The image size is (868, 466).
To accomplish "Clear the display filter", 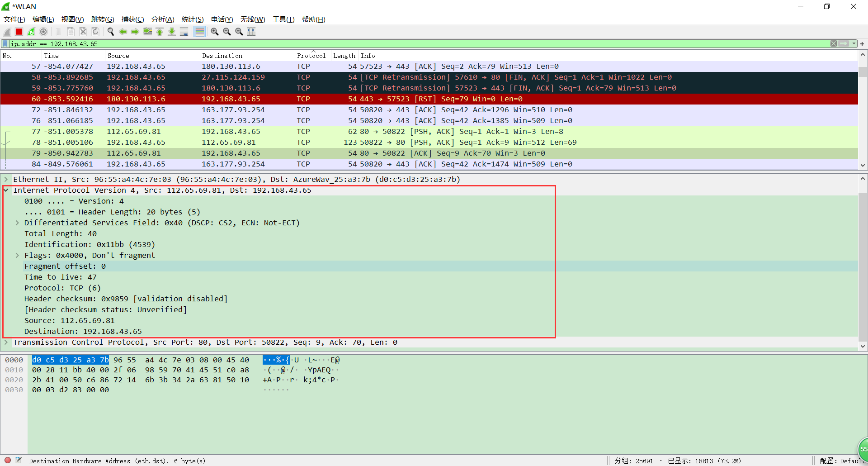I will pos(834,44).
